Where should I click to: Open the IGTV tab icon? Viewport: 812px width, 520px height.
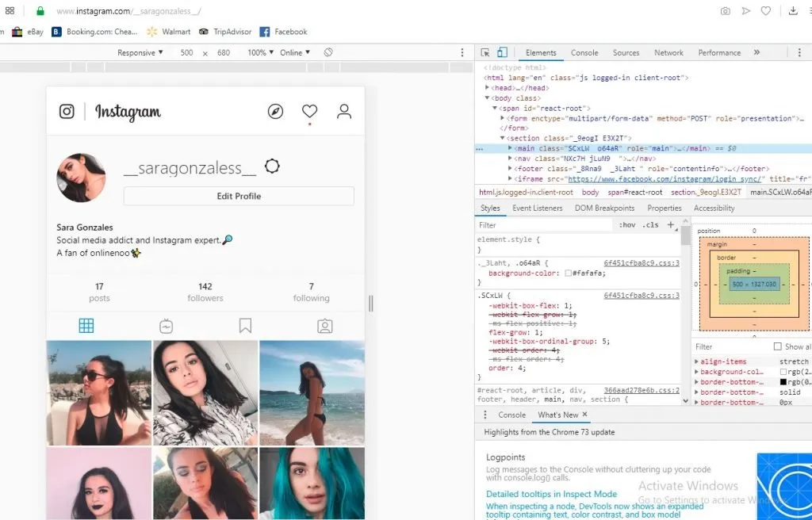tap(167, 327)
